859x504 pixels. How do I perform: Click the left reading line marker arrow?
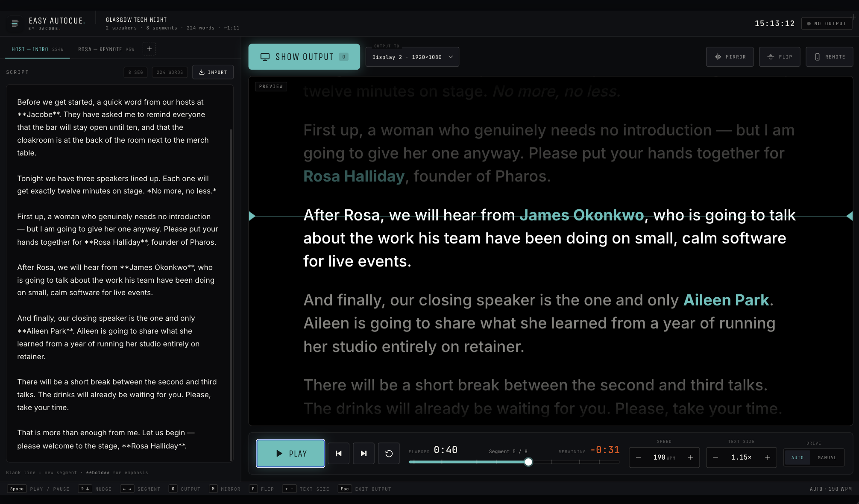pyautogui.click(x=252, y=216)
